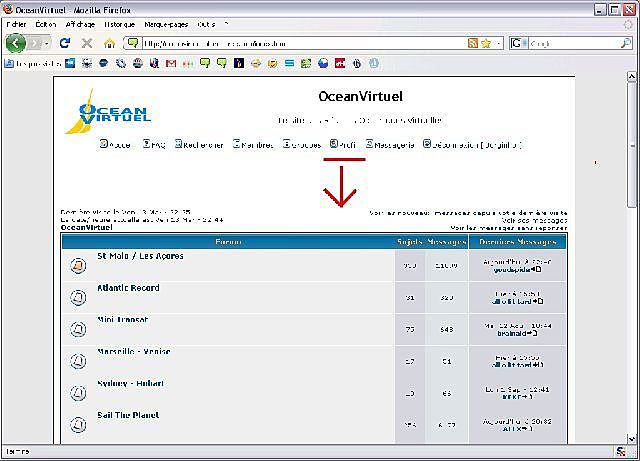Click inside the Google search box

575,43
